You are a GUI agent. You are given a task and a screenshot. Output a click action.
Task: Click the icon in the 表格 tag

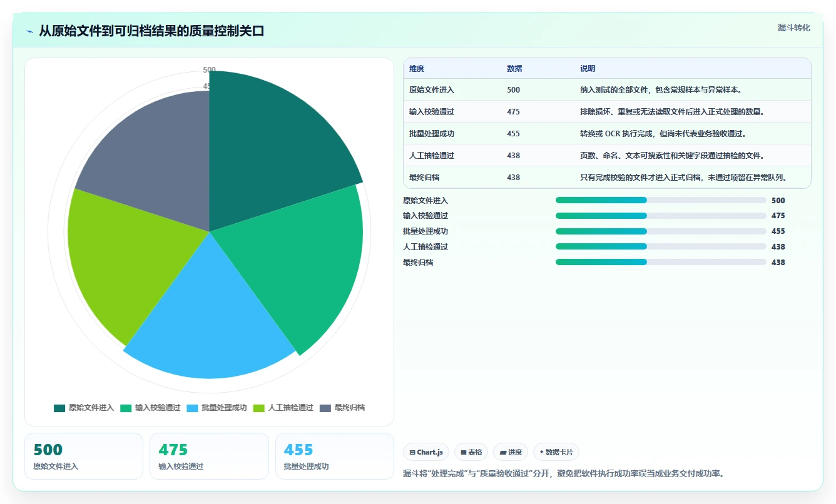(x=464, y=452)
